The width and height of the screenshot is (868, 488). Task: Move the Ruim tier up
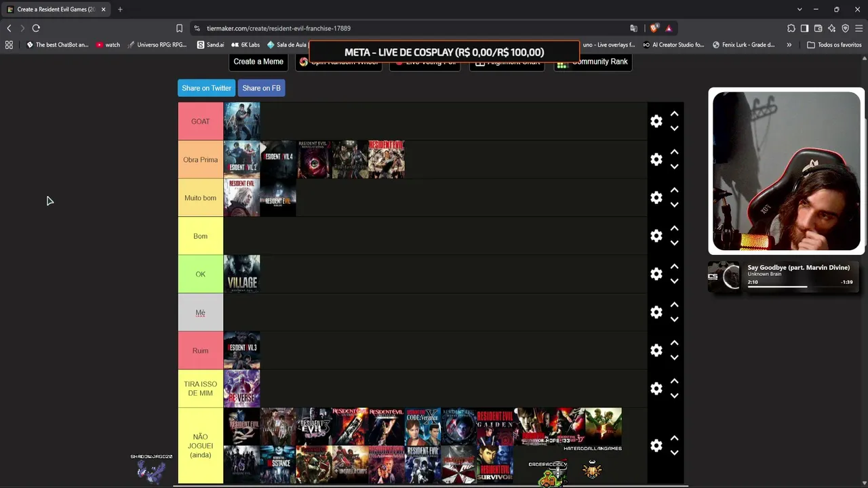(x=674, y=344)
